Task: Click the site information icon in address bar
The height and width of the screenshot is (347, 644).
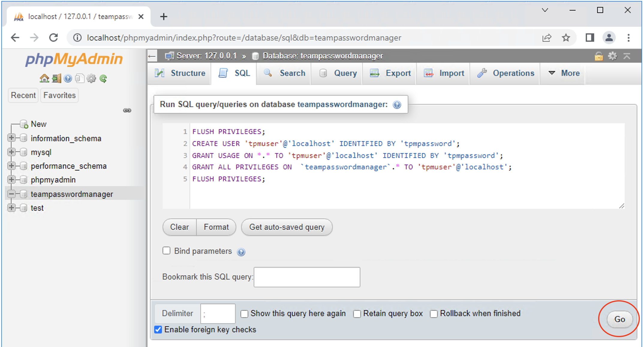Action: point(77,38)
